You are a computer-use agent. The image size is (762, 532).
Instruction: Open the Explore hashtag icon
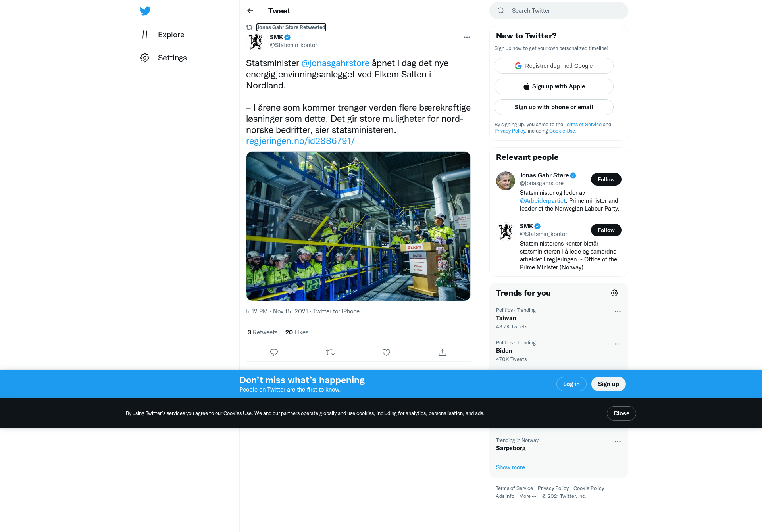click(x=145, y=35)
